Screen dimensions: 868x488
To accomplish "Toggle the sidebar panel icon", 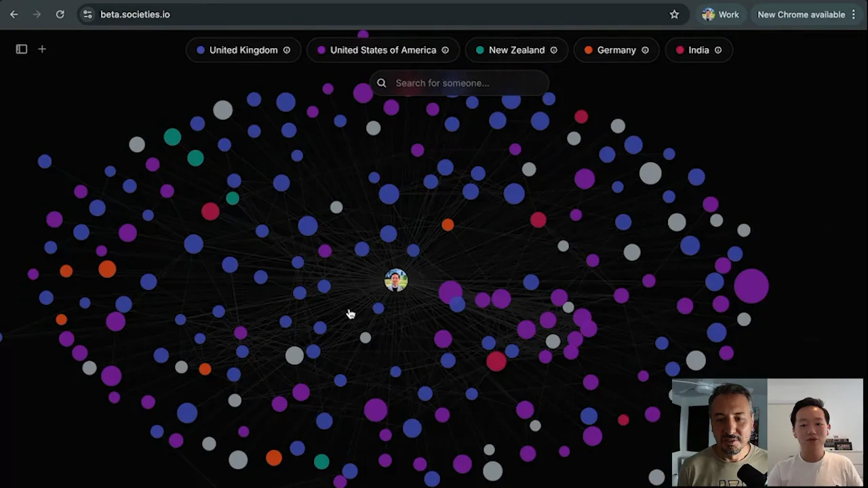I will (x=21, y=49).
